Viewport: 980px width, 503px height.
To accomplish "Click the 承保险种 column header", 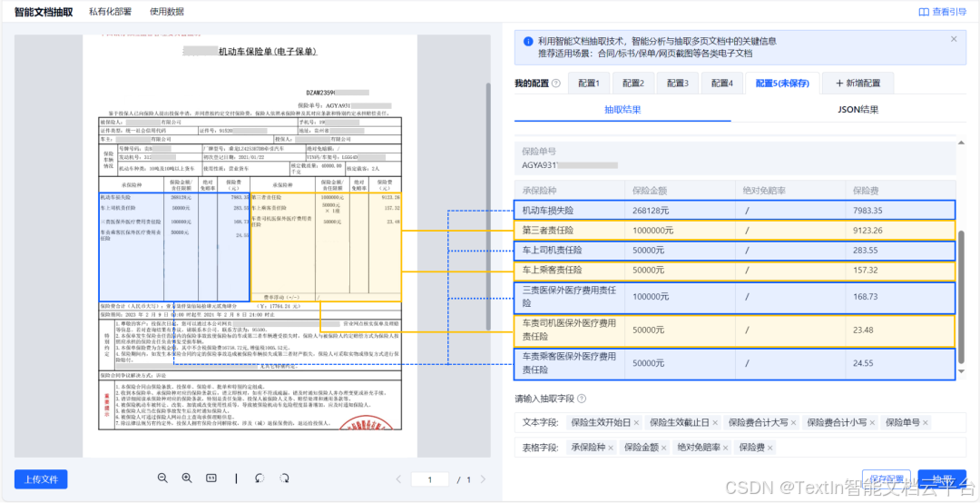I will pyautogui.click(x=569, y=190).
